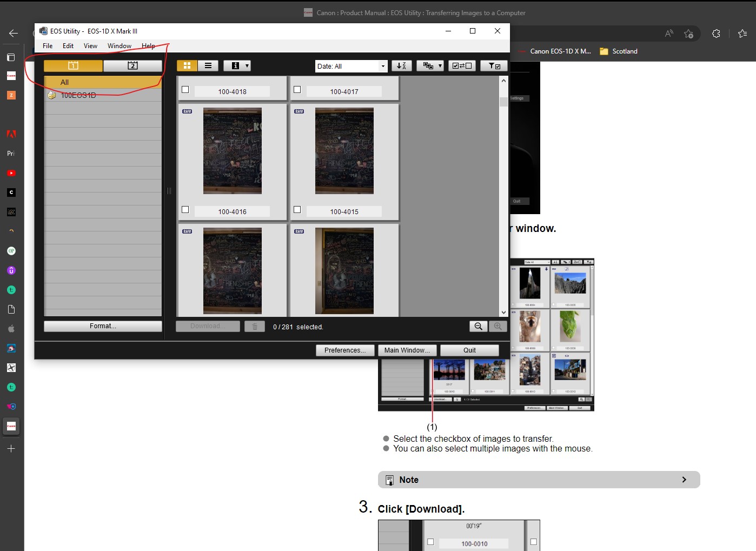The image size is (756, 551).
Task: Open the Window menu
Action: [119, 46]
